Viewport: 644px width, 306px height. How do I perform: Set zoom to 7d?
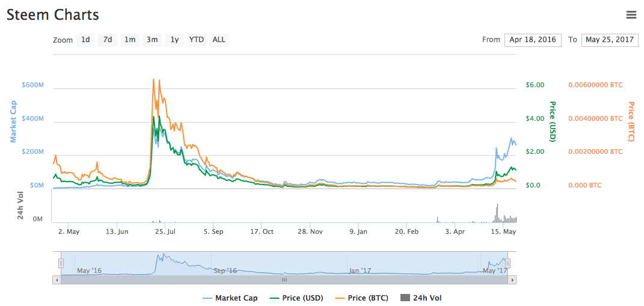pyautogui.click(x=108, y=40)
